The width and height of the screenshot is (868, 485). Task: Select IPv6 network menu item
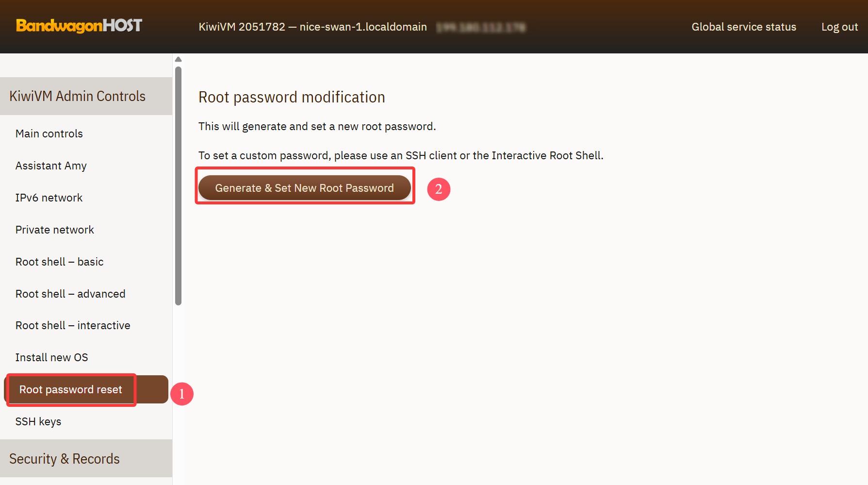[x=49, y=198]
